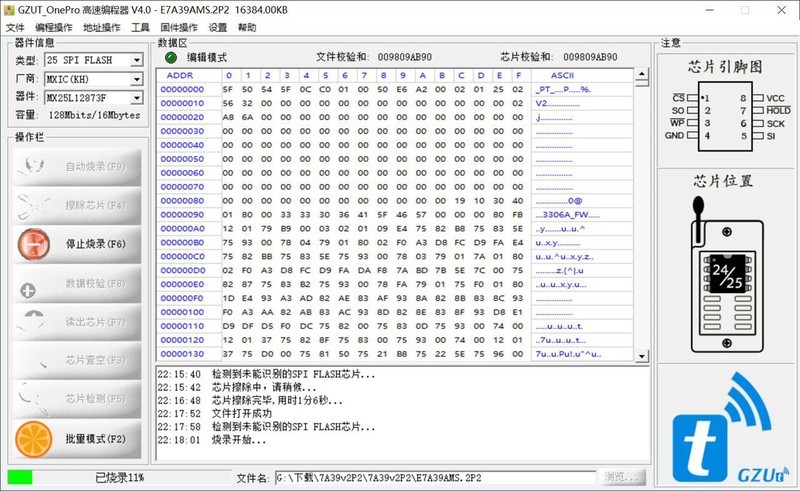Click 批量模式(F2) button
The width and height of the screenshot is (800, 491).
pos(77,439)
